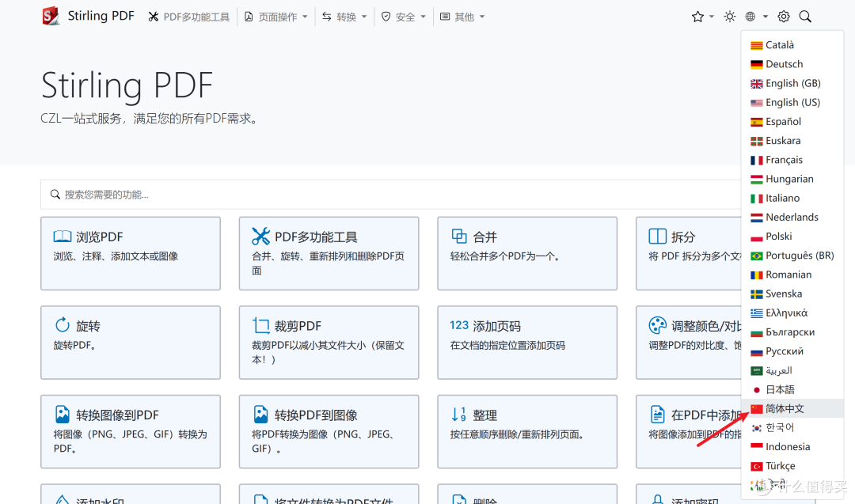Click the Stirling PDF logo icon
This screenshot has width=855, height=504.
(x=51, y=17)
